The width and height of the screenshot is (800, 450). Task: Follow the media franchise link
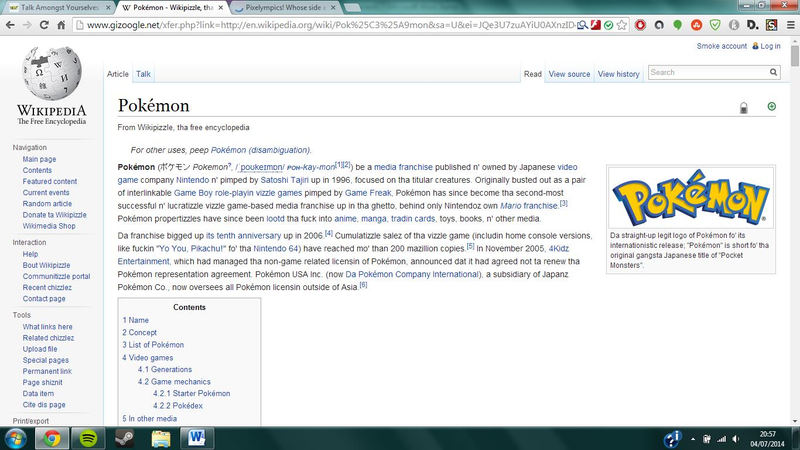pyautogui.click(x=403, y=167)
